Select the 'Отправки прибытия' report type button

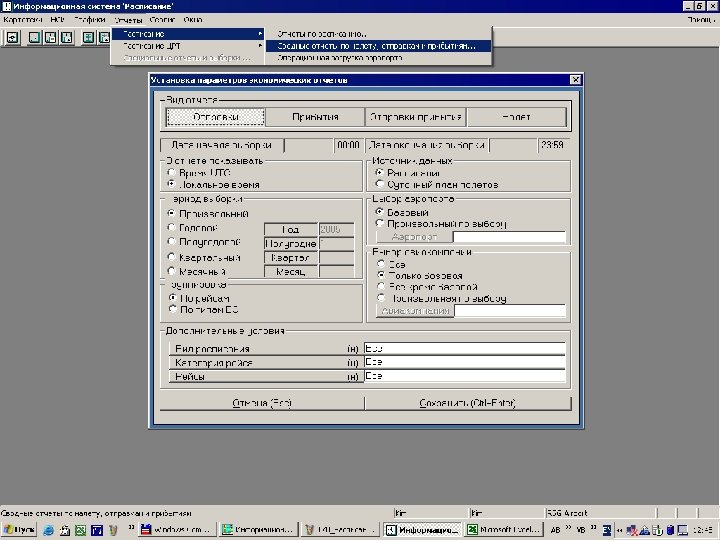point(416,117)
